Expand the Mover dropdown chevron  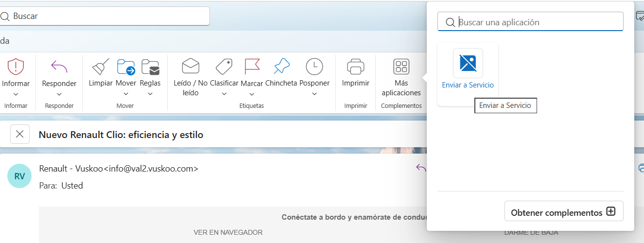coord(126,94)
